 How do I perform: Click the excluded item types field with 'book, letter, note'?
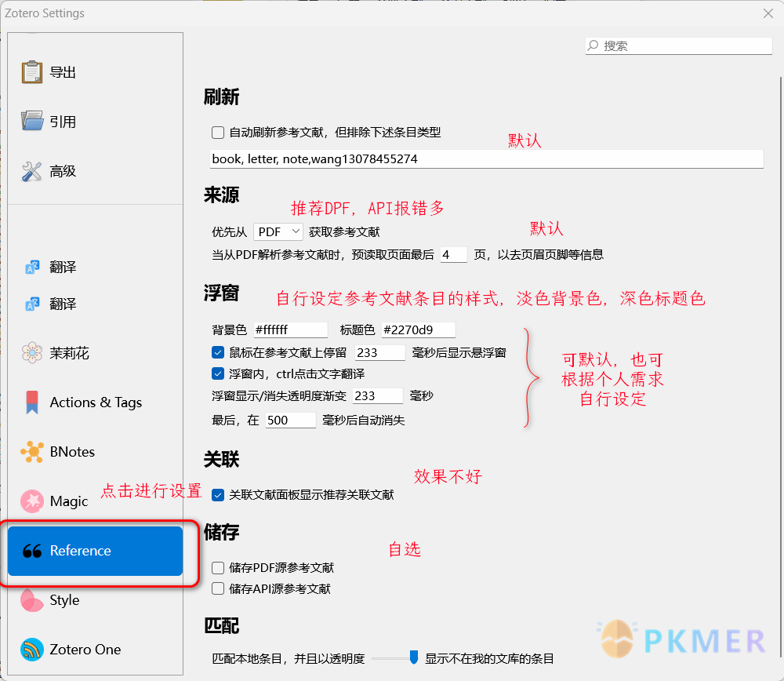tap(487, 159)
